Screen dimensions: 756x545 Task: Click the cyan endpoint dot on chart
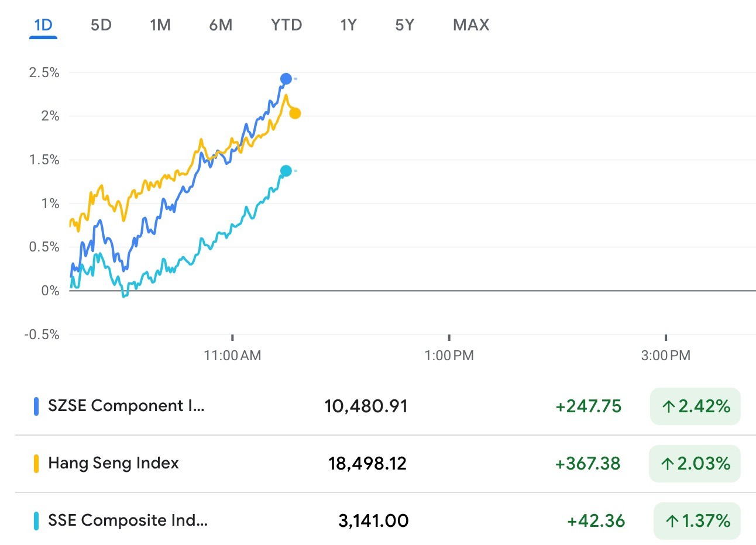286,171
